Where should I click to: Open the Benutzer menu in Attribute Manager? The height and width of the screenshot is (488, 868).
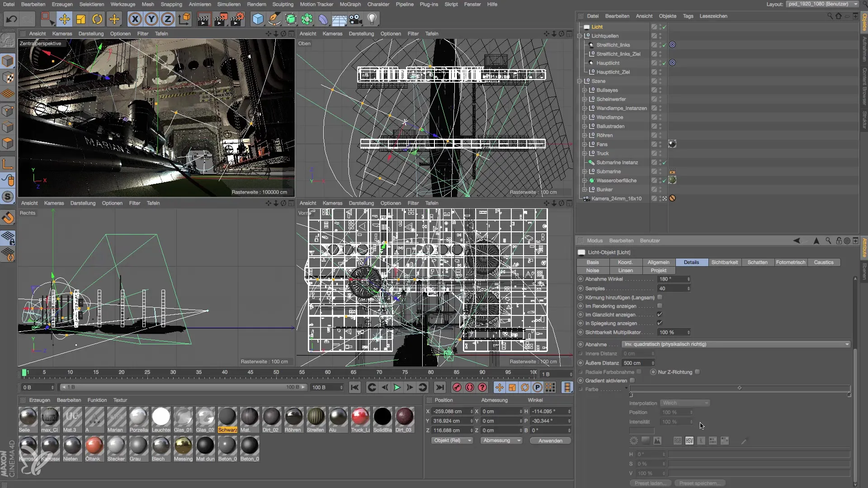[650, 241]
